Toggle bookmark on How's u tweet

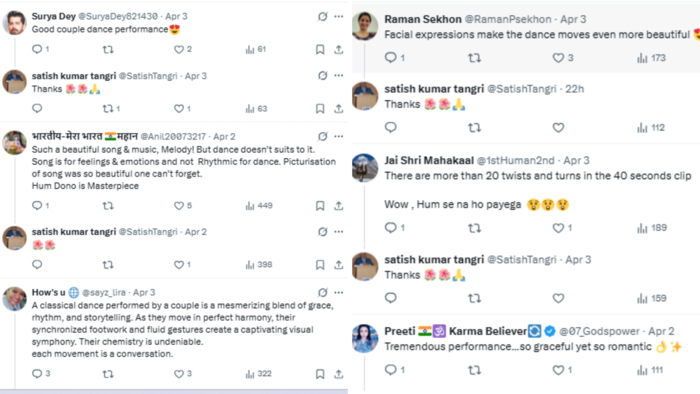pos(320,374)
